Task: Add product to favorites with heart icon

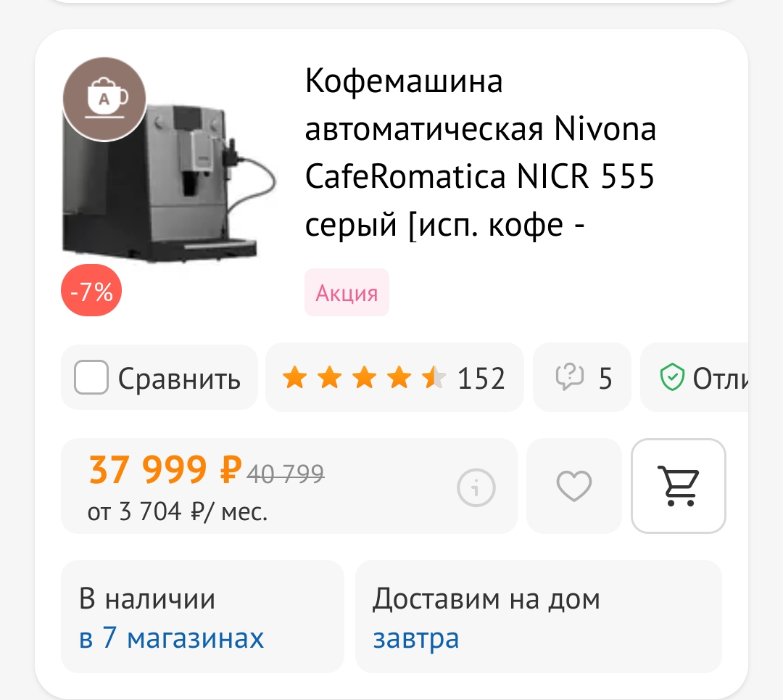Action: click(573, 486)
